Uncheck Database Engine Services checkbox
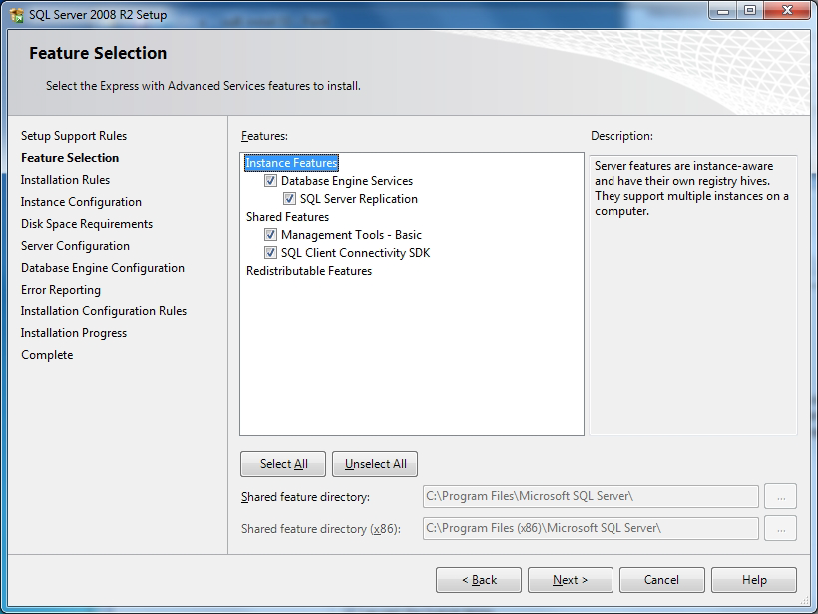The image size is (818, 614). [x=270, y=181]
